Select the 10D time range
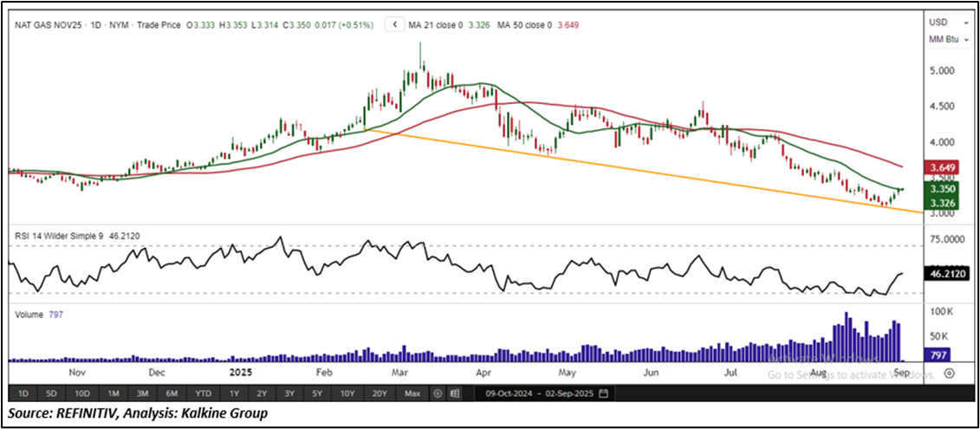The height and width of the screenshot is (429, 980). tap(82, 394)
